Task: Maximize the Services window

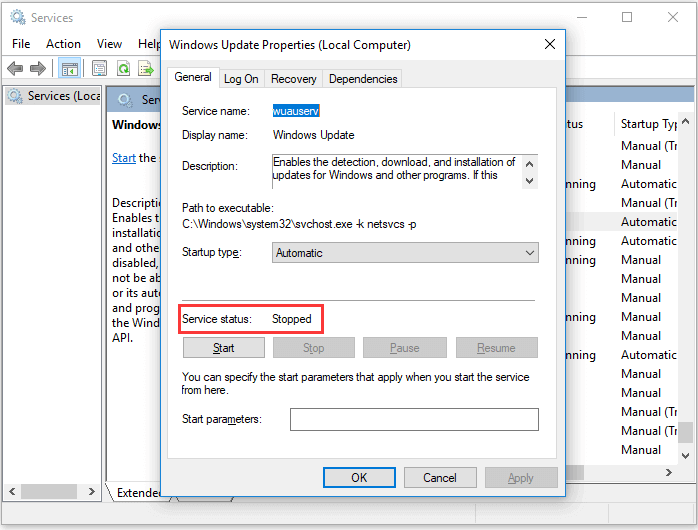Action: point(627,17)
